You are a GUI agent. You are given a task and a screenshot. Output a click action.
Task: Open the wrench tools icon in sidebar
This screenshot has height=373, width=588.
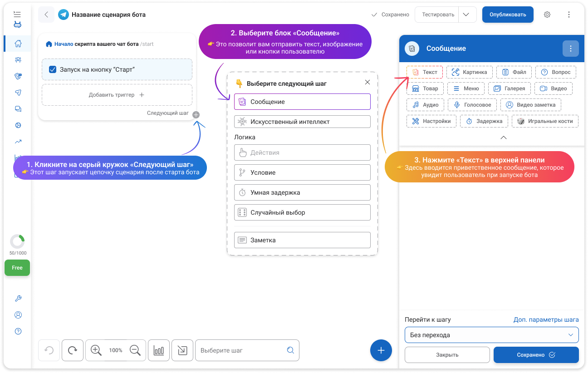tap(18, 299)
